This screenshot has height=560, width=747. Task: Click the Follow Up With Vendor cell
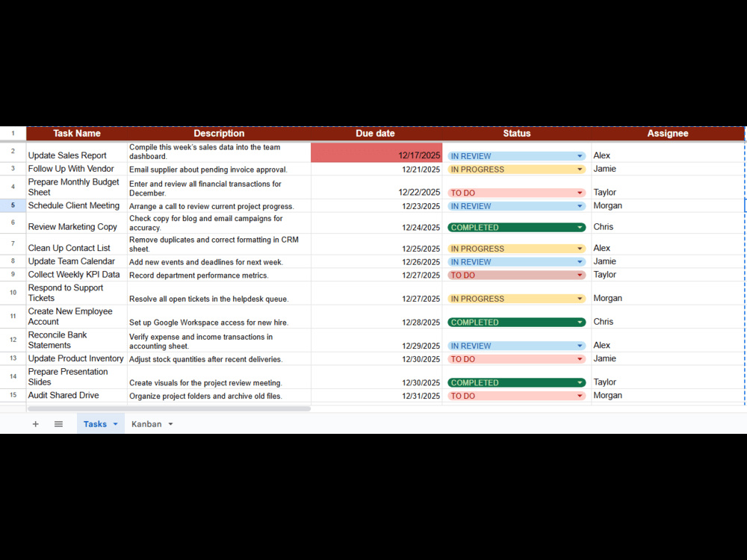pos(77,169)
